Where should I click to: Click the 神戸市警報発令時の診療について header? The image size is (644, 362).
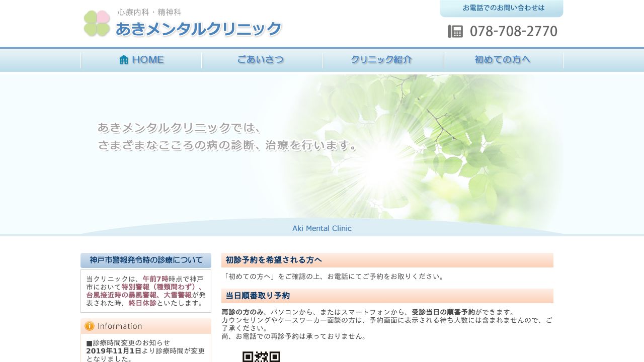point(146,260)
